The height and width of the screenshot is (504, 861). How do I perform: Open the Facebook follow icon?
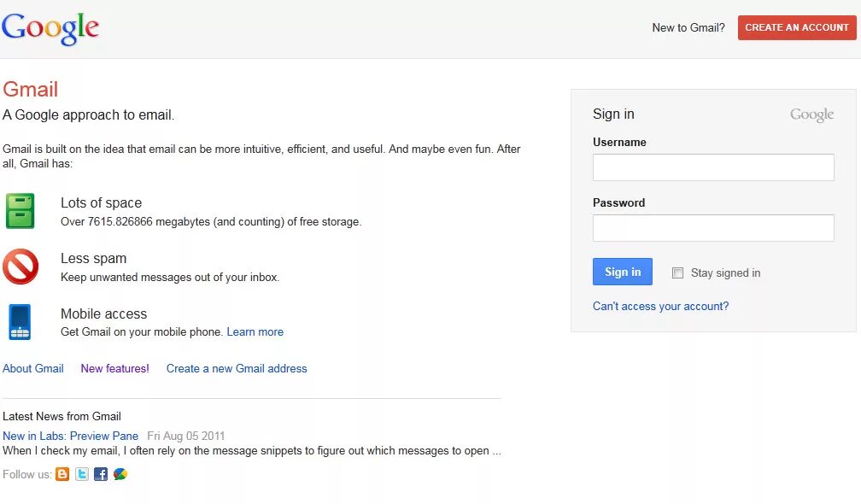coord(101,474)
